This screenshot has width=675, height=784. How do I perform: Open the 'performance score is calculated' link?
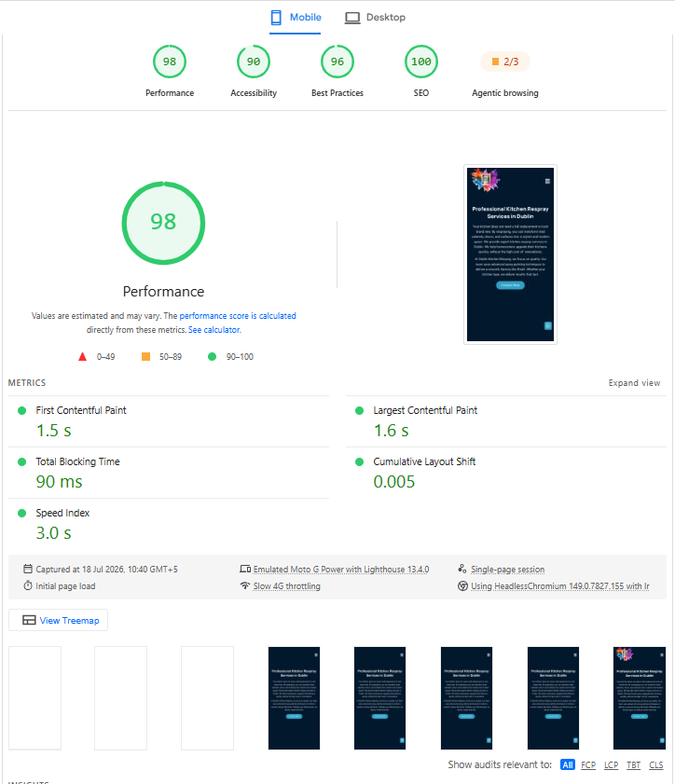click(x=238, y=316)
